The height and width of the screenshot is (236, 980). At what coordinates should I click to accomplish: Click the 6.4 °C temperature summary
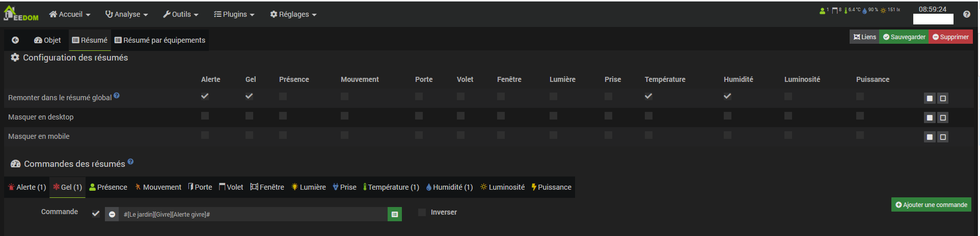(x=852, y=10)
